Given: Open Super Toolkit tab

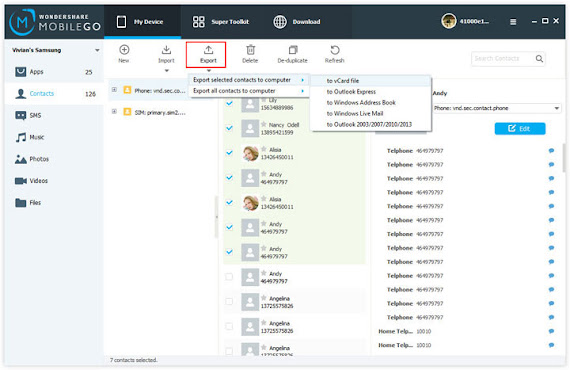Looking at the screenshot, I should [221, 21].
